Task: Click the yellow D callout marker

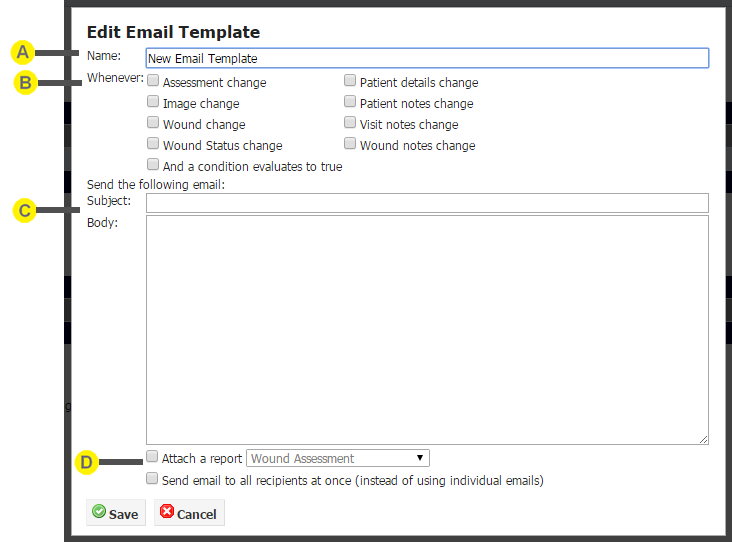Action: click(x=86, y=462)
